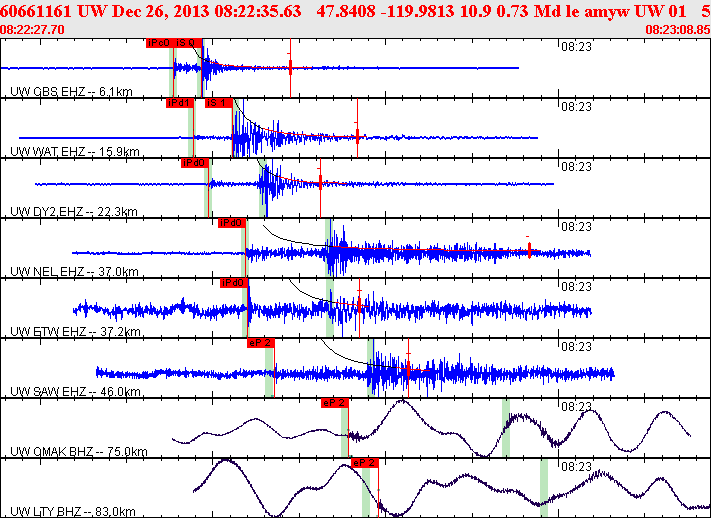The width and height of the screenshot is (711, 518).
Task: Click the latitude 47.8408 in header
Action: [346, 11]
